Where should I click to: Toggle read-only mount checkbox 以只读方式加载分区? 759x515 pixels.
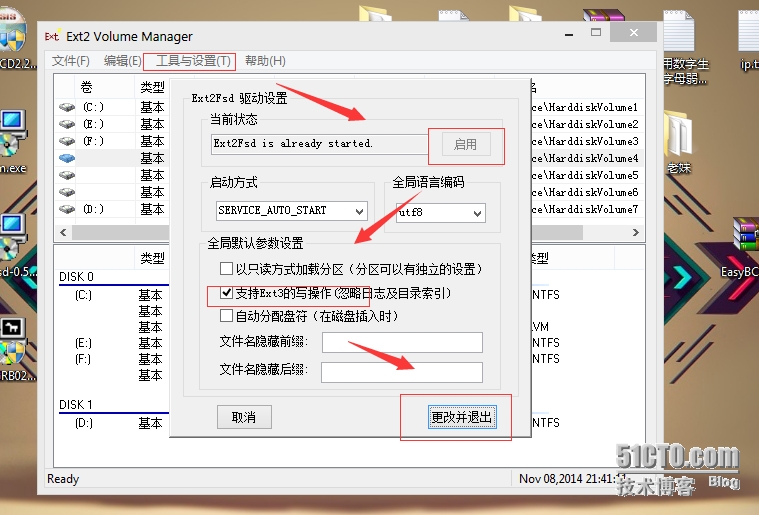(x=226, y=269)
